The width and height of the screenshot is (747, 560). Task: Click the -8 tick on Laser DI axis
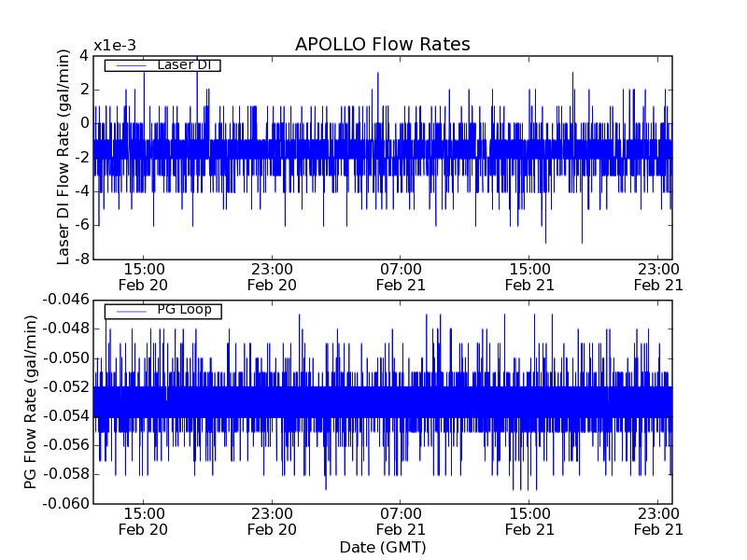81,259
